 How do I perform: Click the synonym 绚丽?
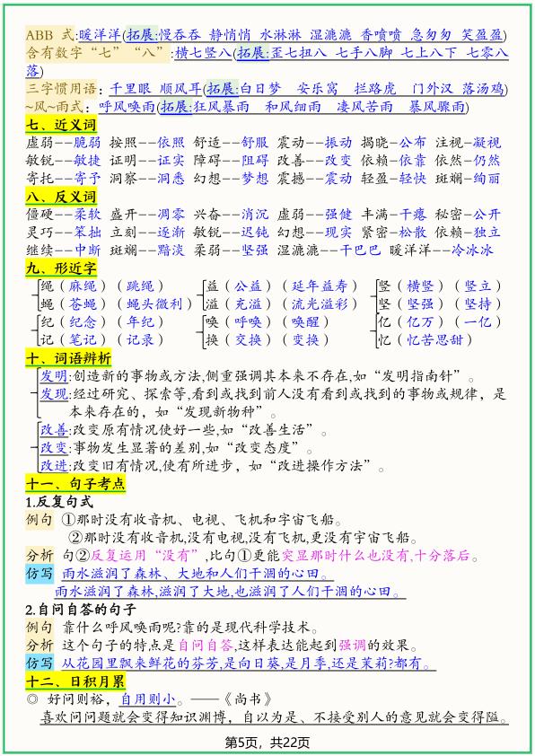(487, 179)
